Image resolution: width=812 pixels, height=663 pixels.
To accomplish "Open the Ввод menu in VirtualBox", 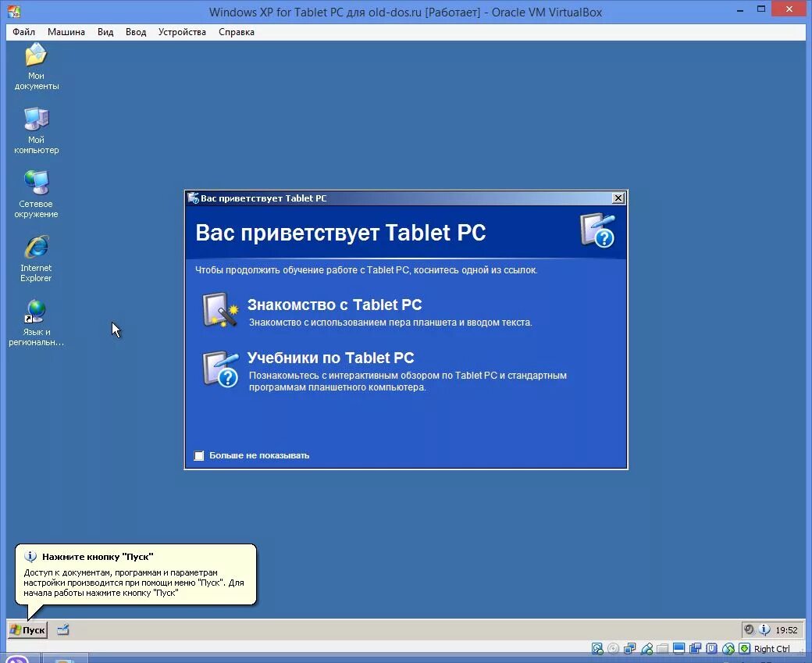I will click(136, 32).
